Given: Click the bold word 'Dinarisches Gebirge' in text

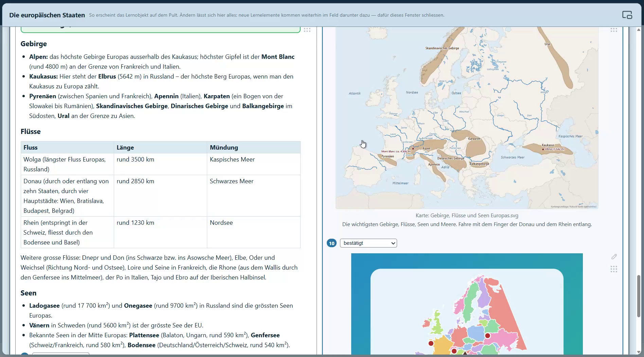Looking at the screenshot, I should 199,106.
